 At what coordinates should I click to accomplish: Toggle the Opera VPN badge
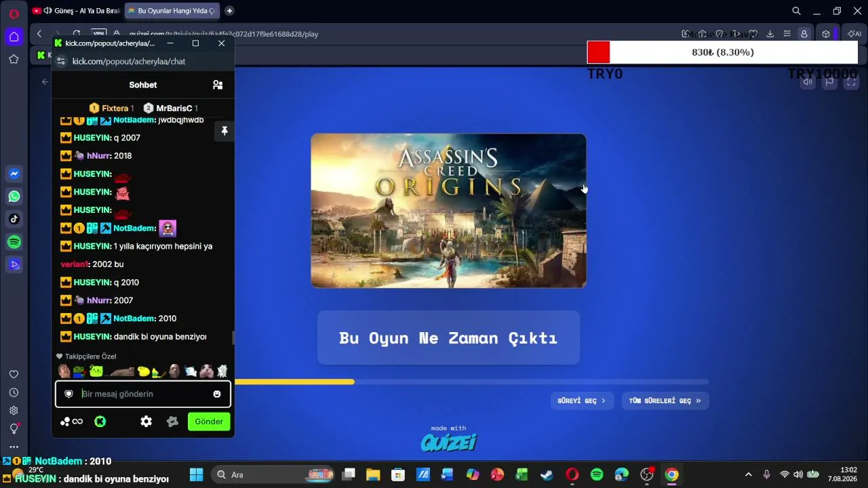tap(99, 34)
